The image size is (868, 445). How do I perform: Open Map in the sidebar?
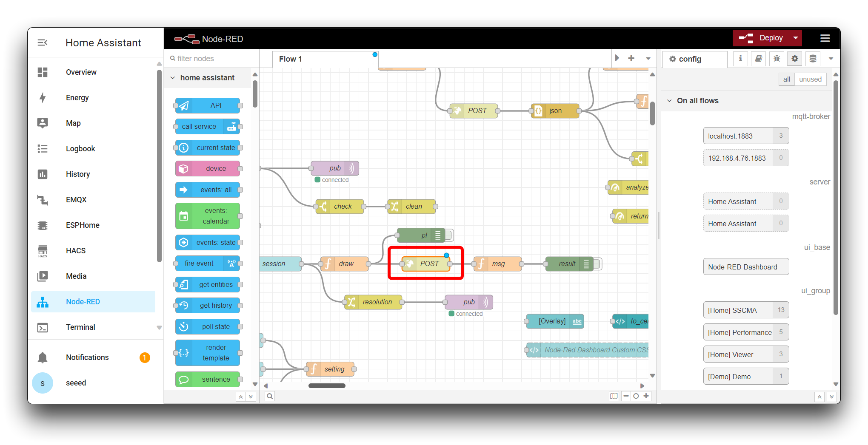point(73,123)
